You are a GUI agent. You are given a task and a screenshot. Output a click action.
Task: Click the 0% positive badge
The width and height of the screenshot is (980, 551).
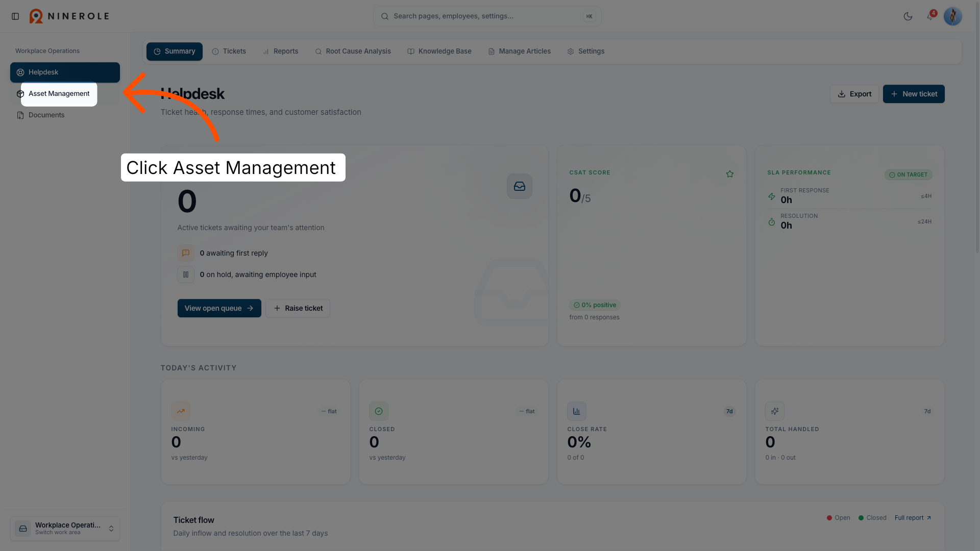pos(595,305)
